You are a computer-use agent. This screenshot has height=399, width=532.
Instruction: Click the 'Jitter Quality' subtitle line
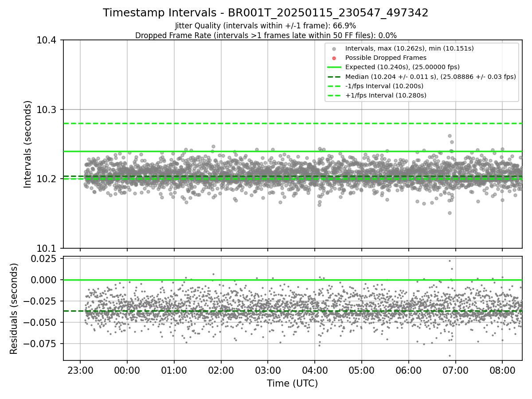pos(266,26)
